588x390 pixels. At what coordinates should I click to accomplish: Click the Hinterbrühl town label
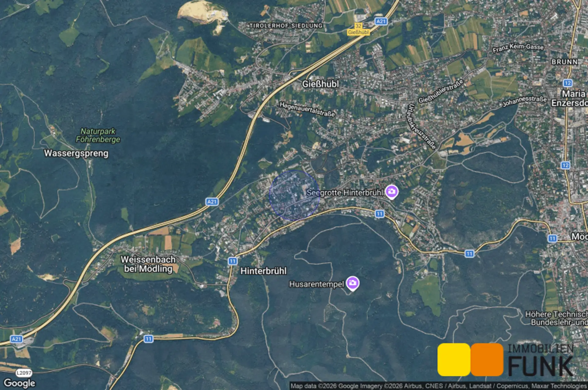coord(263,271)
